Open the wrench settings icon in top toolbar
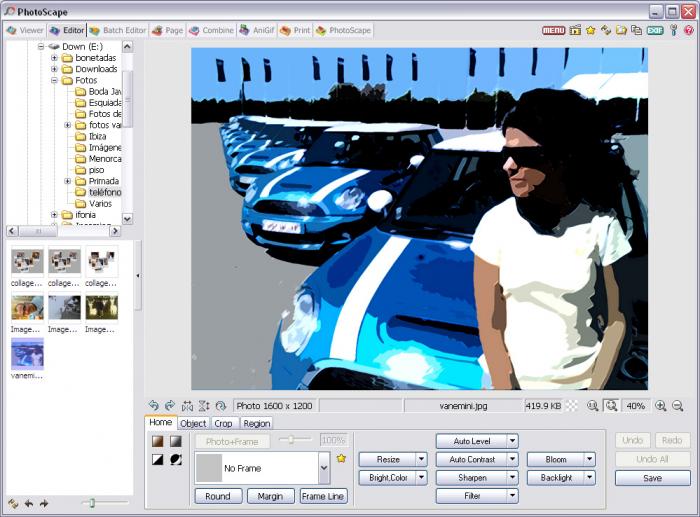 [674, 30]
